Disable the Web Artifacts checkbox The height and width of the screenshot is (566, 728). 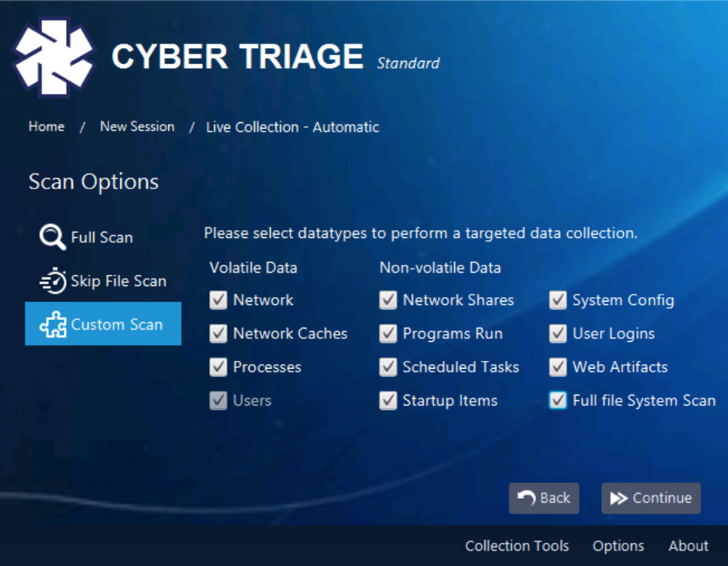pyautogui.click(x=558, y=367)
